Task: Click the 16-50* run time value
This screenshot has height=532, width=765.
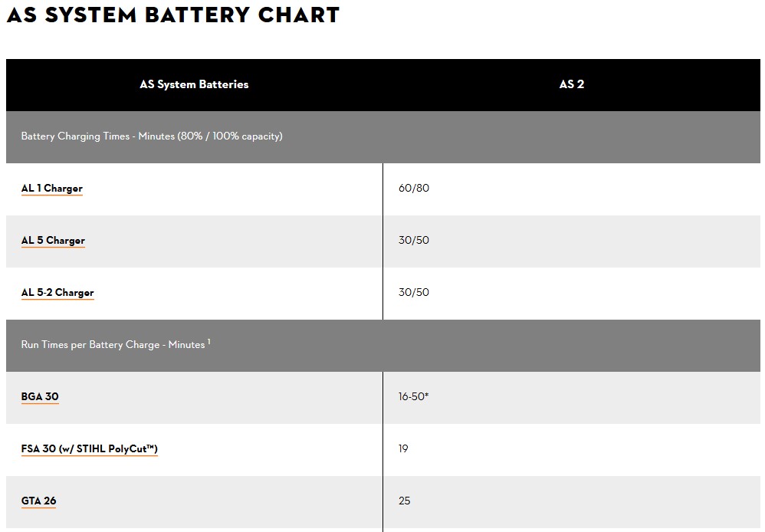Action: (412, 397)
